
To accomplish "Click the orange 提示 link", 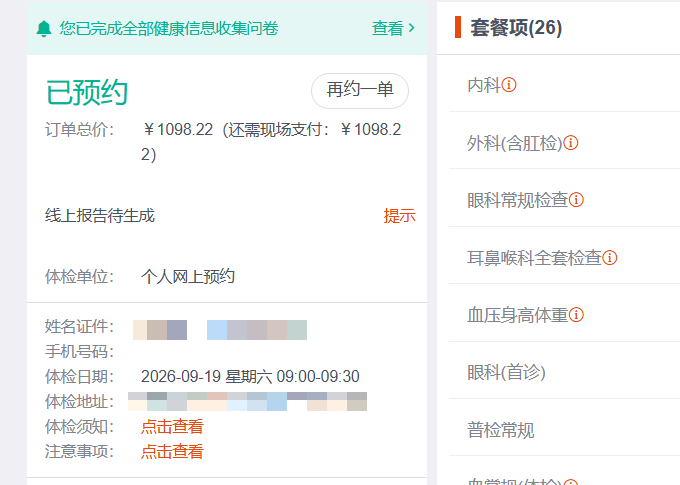I will point(399,216).
